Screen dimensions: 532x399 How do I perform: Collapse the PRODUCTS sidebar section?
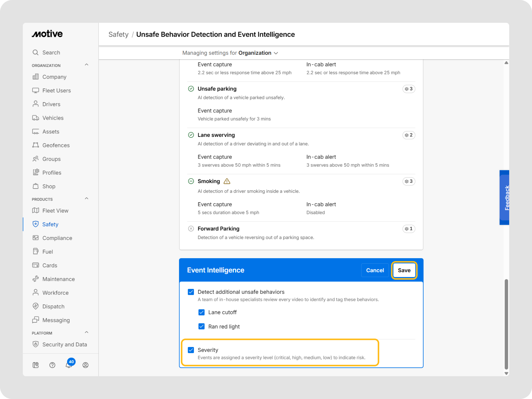(87, 199)
